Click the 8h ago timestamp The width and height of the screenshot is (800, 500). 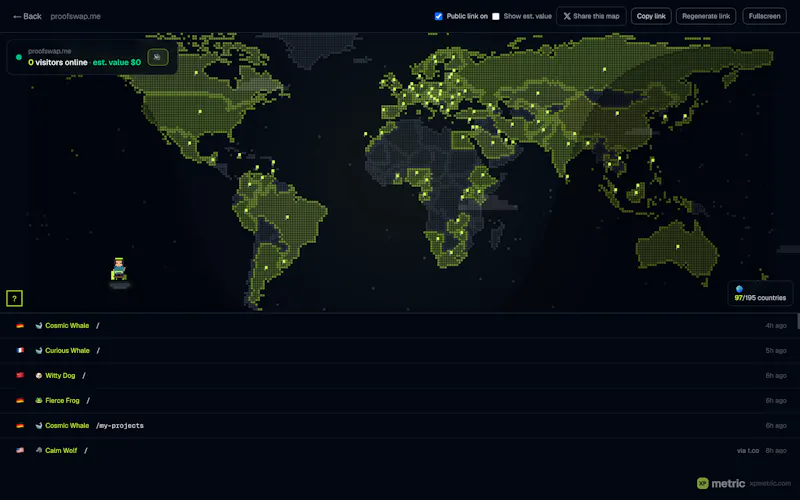tap(776, 451)
